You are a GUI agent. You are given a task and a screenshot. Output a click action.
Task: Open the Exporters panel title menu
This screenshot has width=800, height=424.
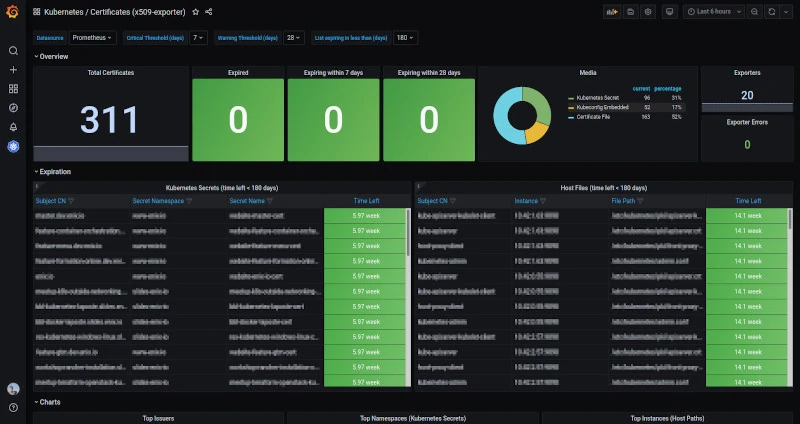(747, 73)
